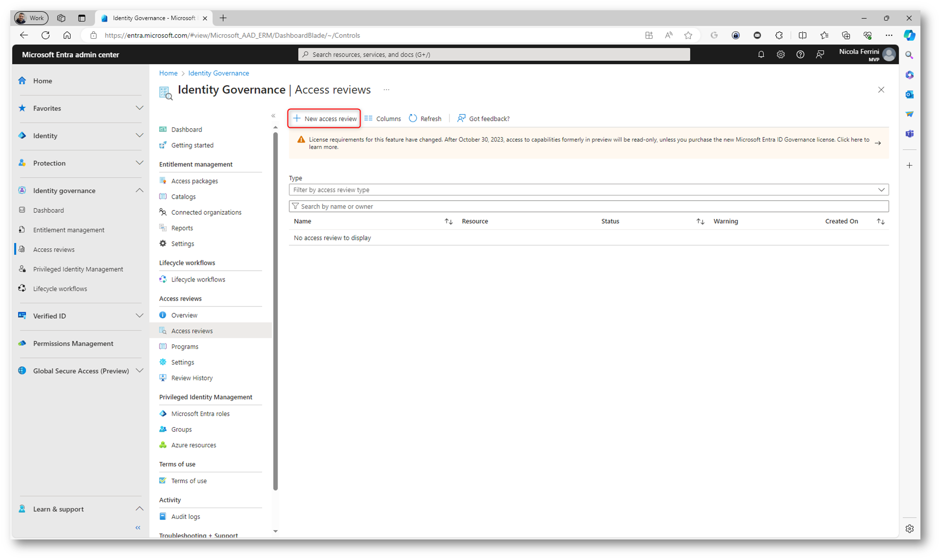Expand the Identity section

140,136
